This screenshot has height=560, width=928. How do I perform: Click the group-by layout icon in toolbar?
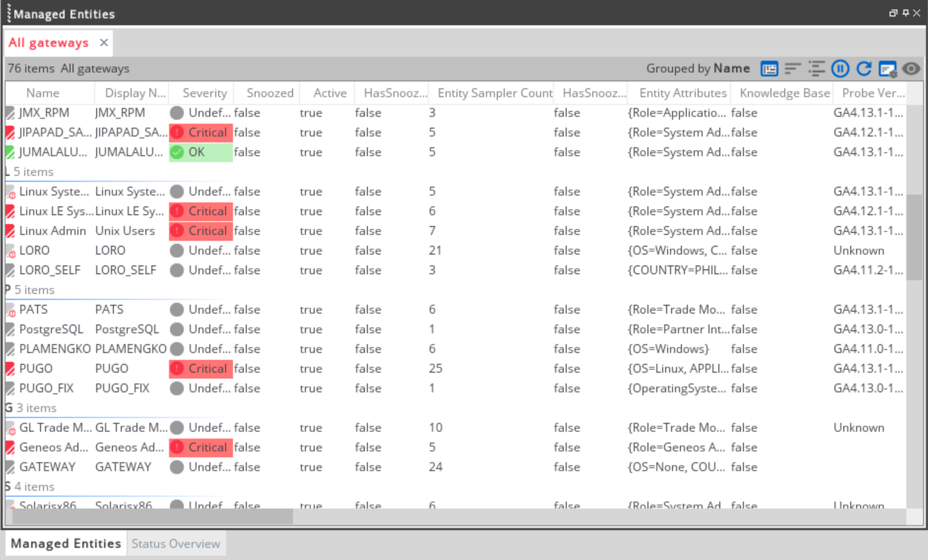(x=769, y=69)
